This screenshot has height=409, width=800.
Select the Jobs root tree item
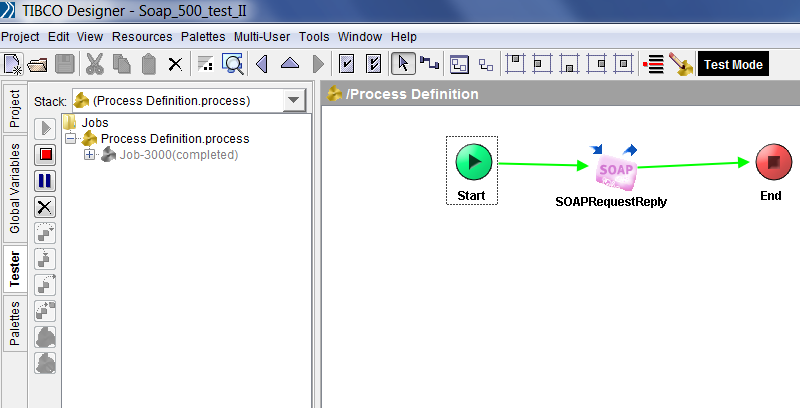tap(94, 123)
